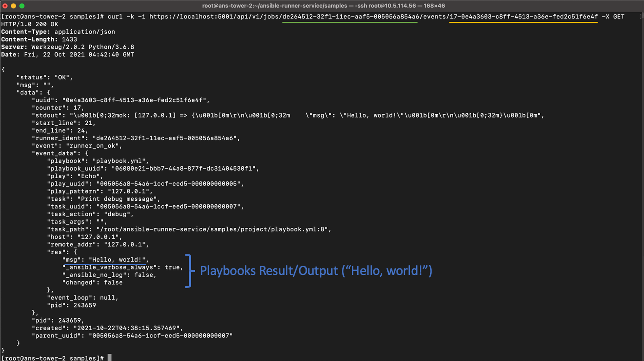The width and height of the screenshot is (644, 361).
Task: Click the "Hello, world!" value under res
Action: point(118,260)
